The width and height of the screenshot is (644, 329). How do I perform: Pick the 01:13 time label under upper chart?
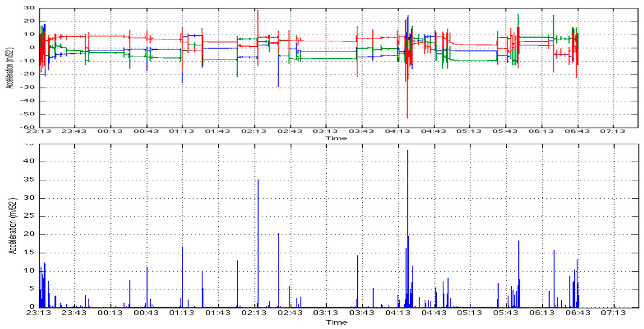point(182,132)
